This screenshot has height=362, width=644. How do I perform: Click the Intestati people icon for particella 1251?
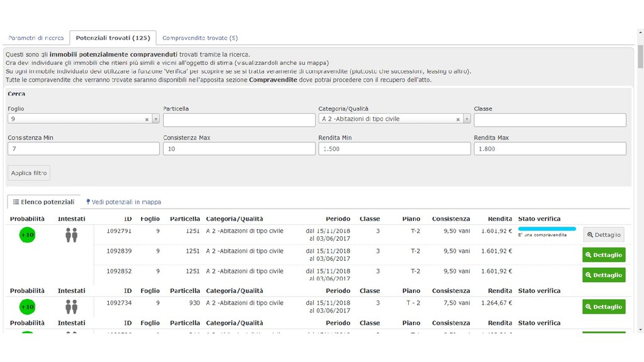[72, 235]
